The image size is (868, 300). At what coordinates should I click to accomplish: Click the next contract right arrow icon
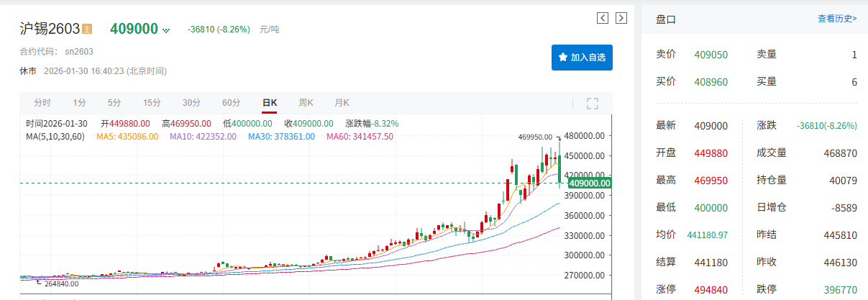tap(621, 18)
